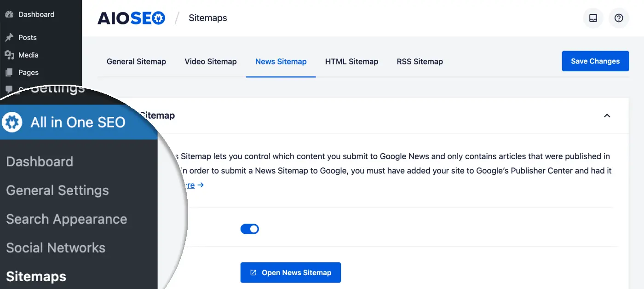Follow the Learn More link
644x289 pixels.
point(189,185)
